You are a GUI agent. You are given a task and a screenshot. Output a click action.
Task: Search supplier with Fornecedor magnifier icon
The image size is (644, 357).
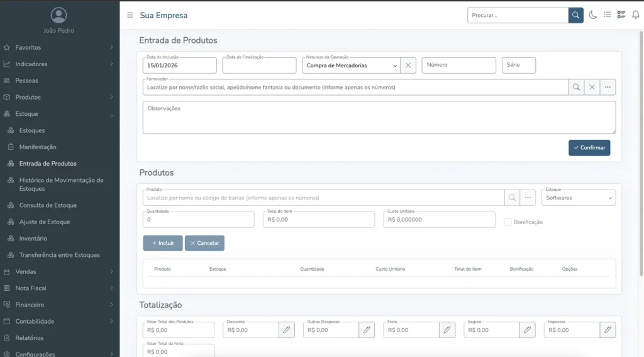point(575,88)
